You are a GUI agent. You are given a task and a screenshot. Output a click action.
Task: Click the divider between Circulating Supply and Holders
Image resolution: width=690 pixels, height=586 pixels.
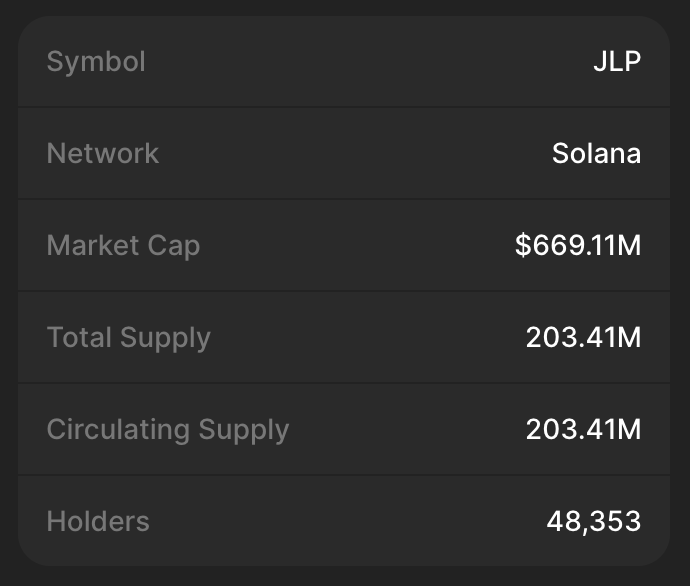click(344, 475)
